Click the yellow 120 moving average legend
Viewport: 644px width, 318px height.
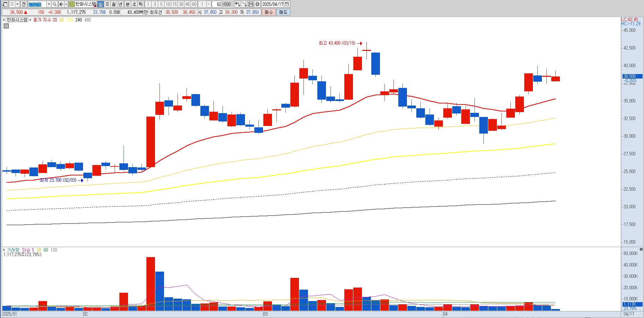(70, 20)
